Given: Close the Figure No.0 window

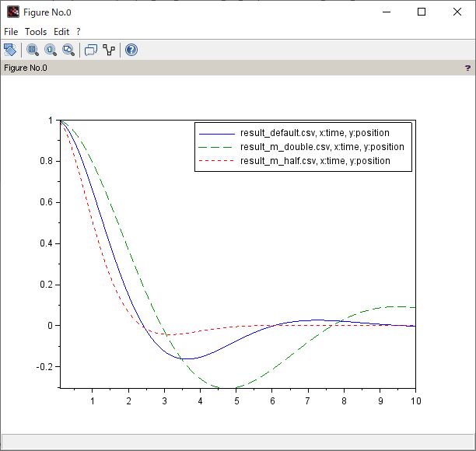Looking at the screenshot, I should click(457, 12).
